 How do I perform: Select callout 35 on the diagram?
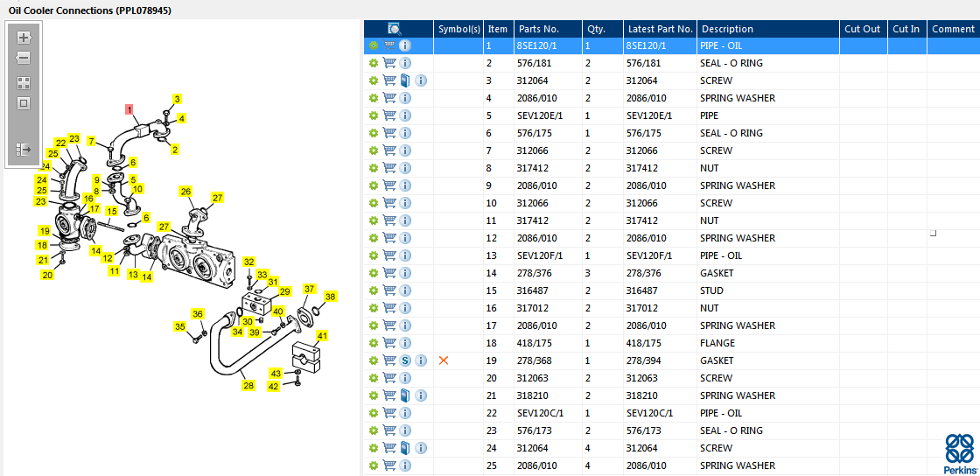pos(180,326)
